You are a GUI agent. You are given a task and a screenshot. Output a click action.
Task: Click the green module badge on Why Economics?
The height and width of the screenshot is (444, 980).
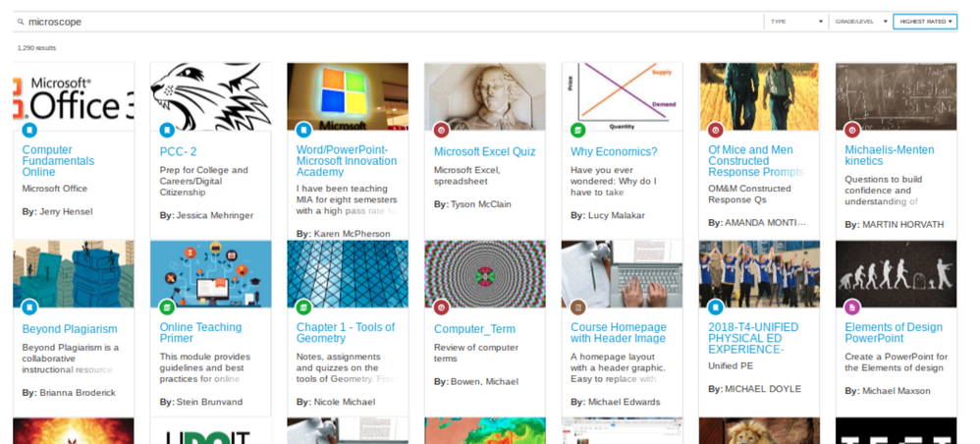[x=578, y=130]
